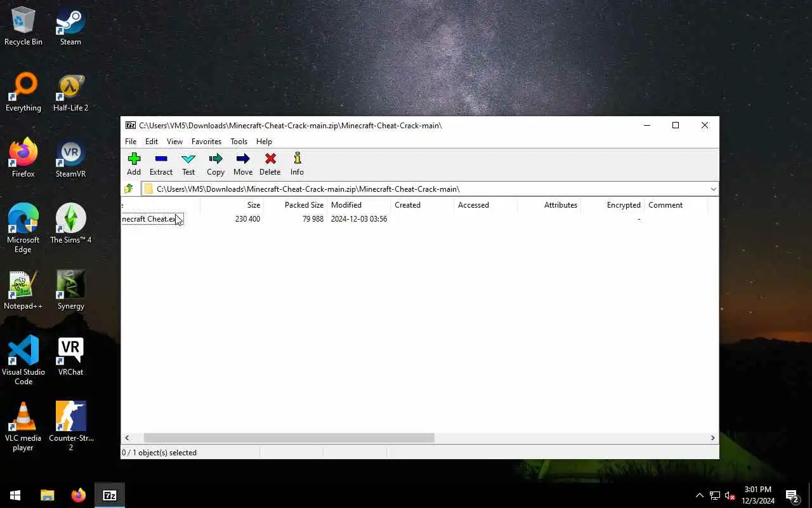Click the Copy toolbar icon
Image resolution: width=812 pixels, height=508 pixels.
(216, 164)
